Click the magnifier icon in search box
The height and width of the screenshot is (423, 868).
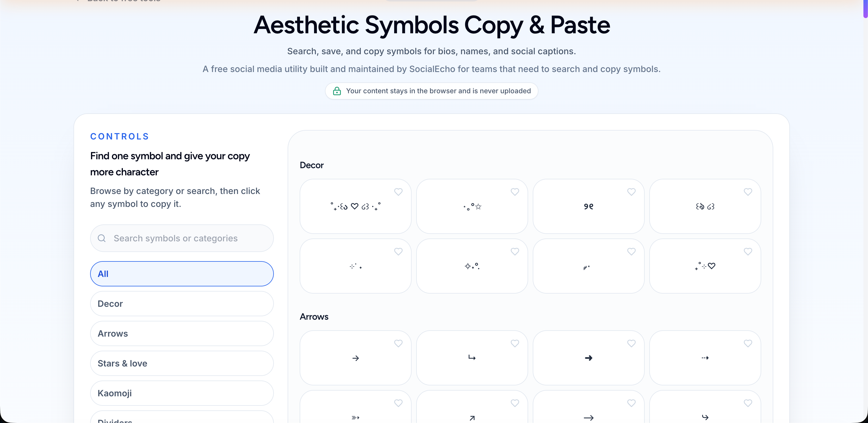(x=102, y=238)
